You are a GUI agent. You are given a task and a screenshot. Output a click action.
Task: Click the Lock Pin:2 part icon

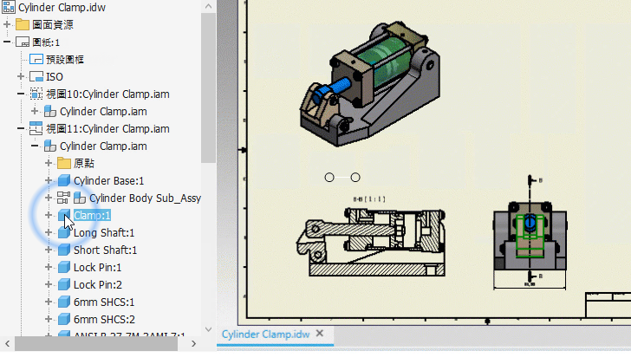point(64,284)
